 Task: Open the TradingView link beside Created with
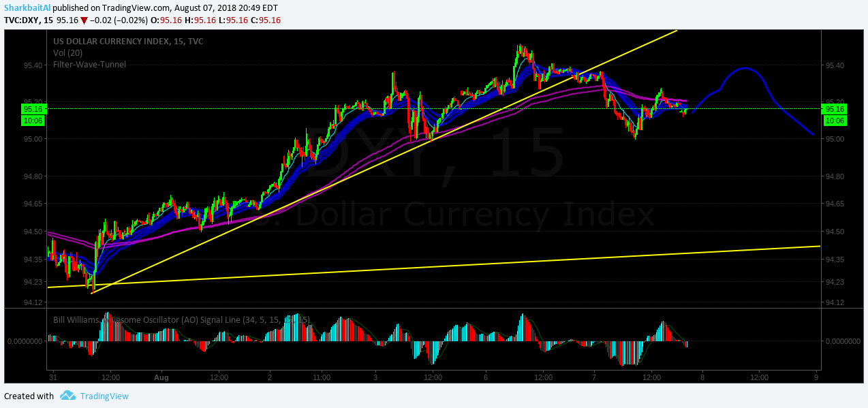click(x=104, y=396)
